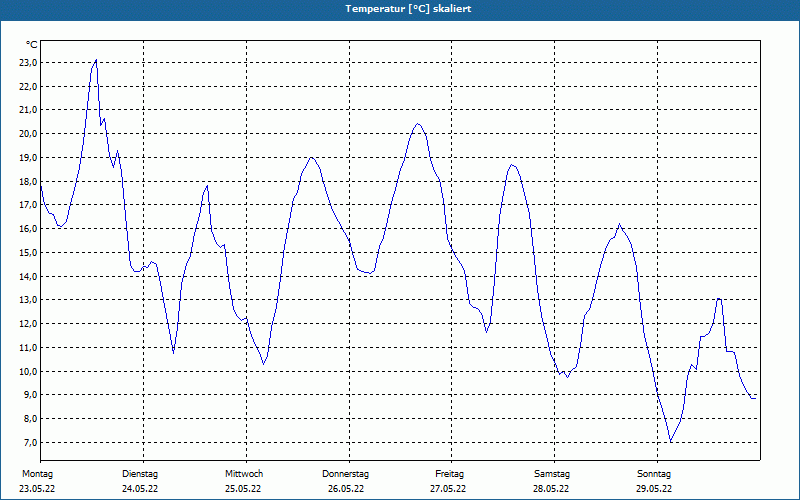Click the '11,0' y-axis value
800x500 pixels.
pyautogui.click(x=28, y=347)
